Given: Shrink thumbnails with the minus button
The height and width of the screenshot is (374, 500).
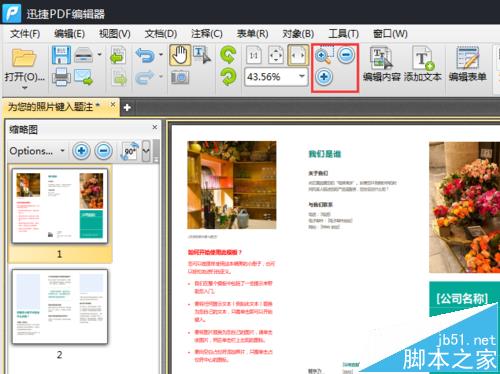Looking at the screenshot, I should (104, 151).
